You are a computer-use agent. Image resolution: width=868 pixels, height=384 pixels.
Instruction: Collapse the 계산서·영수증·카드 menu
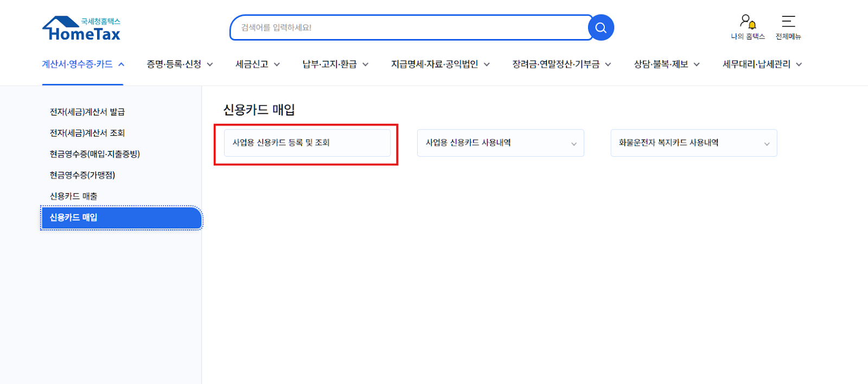[83, 65]
